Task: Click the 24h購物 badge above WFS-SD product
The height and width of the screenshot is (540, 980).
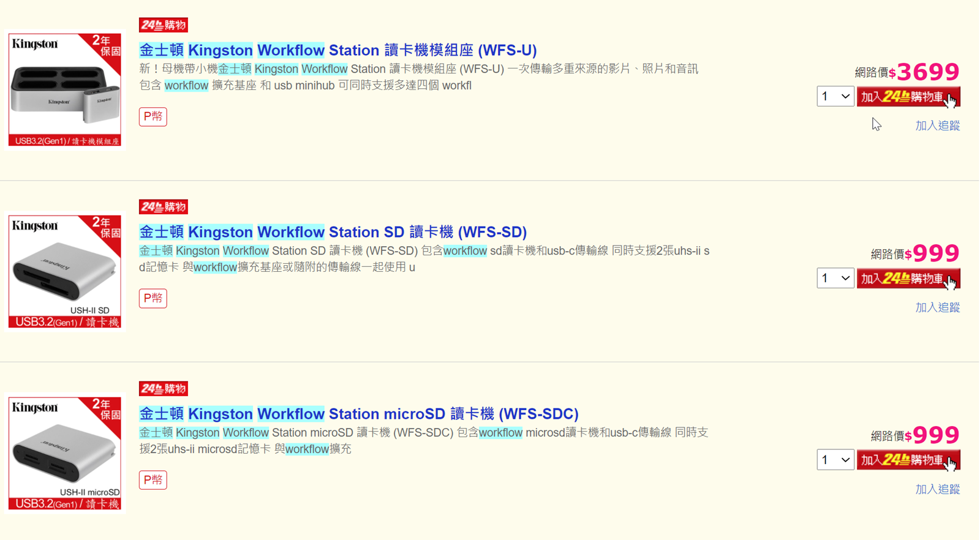Action: click(163, 207)
